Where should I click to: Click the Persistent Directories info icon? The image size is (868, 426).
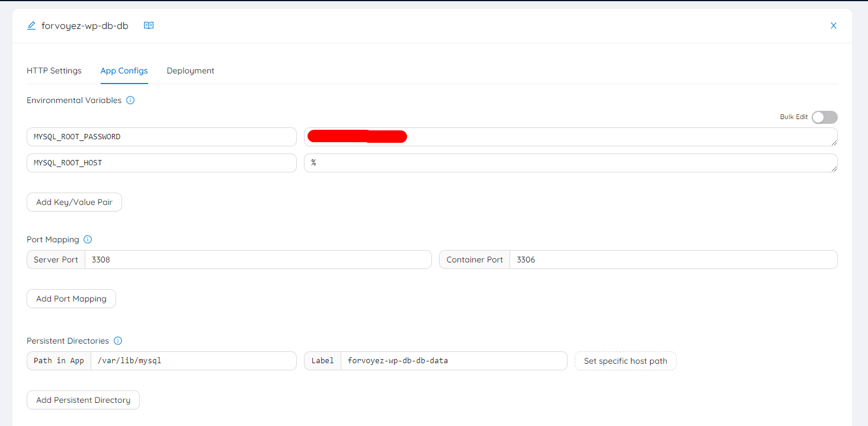118,341
